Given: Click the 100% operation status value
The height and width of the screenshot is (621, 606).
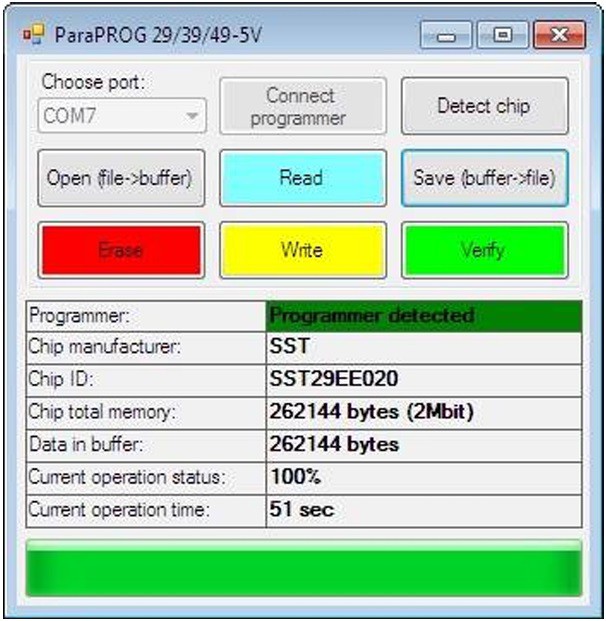Looking at the screenshot, I should pos(423,477).
